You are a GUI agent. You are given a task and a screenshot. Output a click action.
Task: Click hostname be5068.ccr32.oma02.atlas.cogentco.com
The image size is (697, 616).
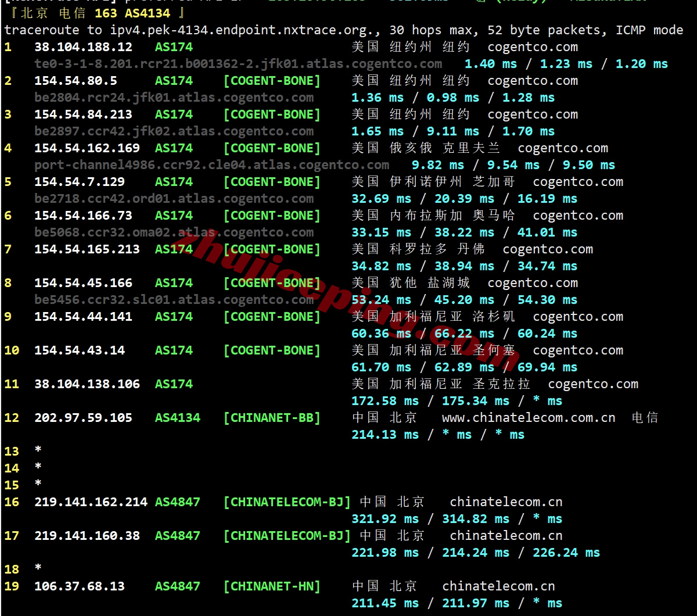174,232
